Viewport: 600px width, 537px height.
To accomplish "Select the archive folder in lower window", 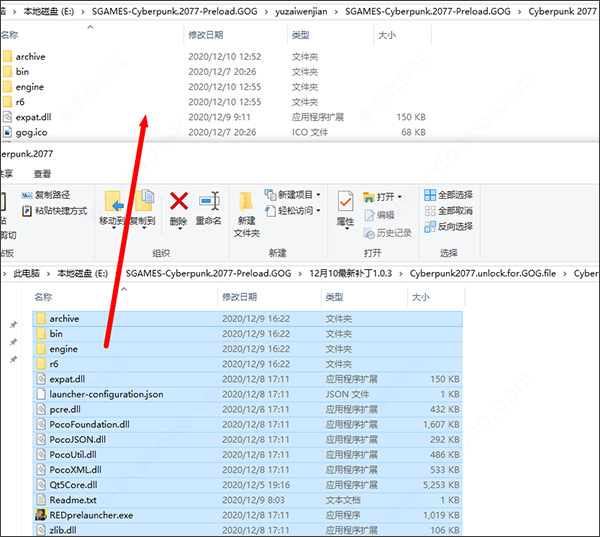I will coord(247,318).
